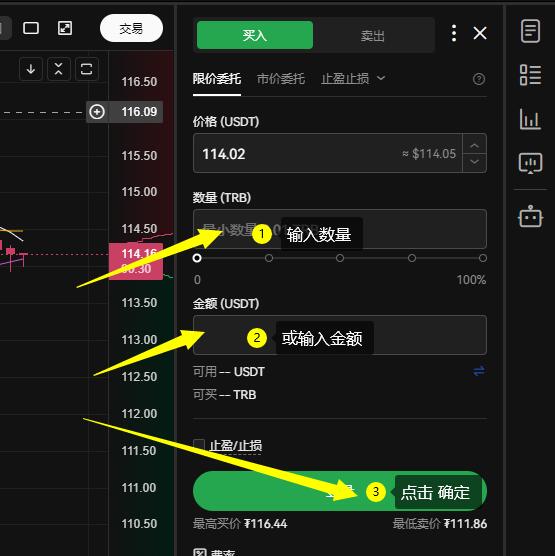The height and width of the screenshot is (556, 555).
Task: Open the three-dot more options menu
Action: [454, 33]
